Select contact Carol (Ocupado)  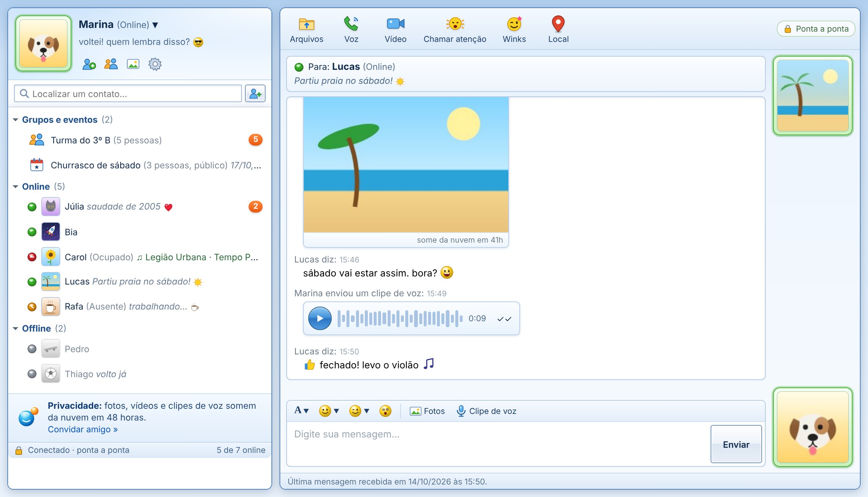[x=140, y=257]
